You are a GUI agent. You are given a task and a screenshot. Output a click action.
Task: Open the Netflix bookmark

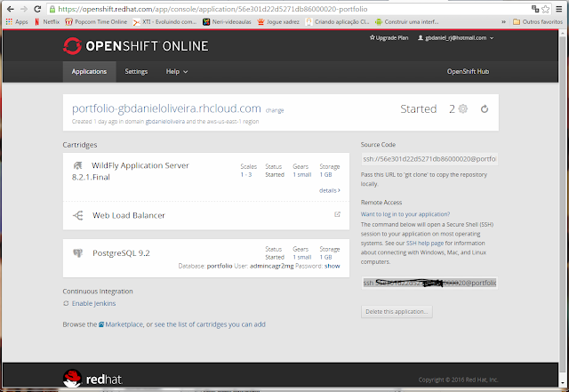coord(47,21)
